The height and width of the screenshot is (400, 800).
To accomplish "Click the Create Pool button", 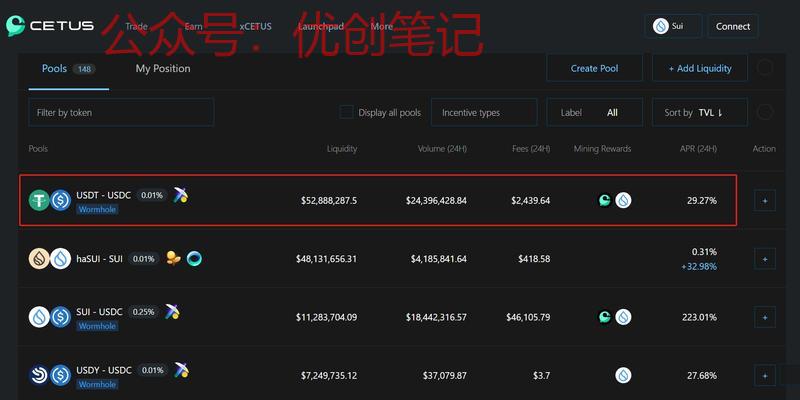I will coord(594,68).
